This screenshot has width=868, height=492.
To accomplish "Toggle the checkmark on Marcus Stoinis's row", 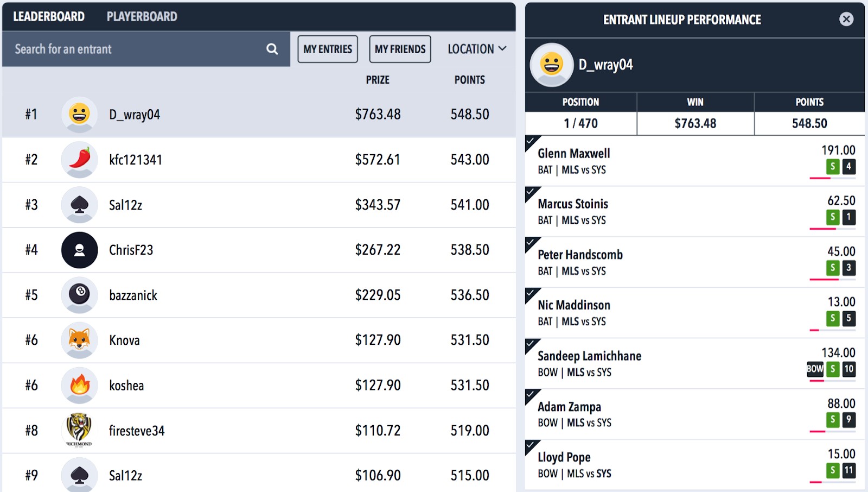I will pos(531,192).
